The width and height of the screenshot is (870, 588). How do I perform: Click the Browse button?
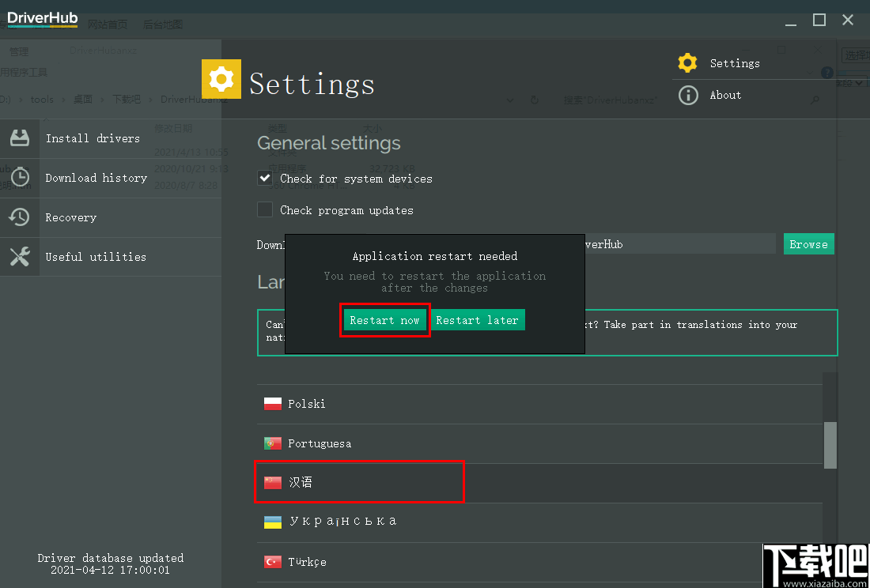pos(808,244)
